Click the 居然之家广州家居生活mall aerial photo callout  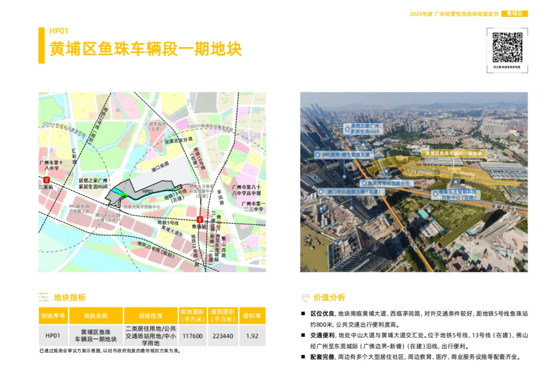(363, 128)
